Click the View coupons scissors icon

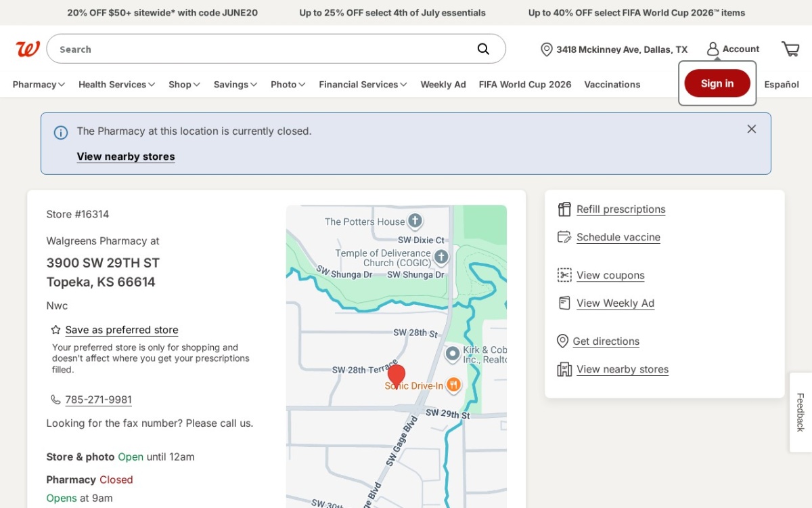click(x=564, y=275)
